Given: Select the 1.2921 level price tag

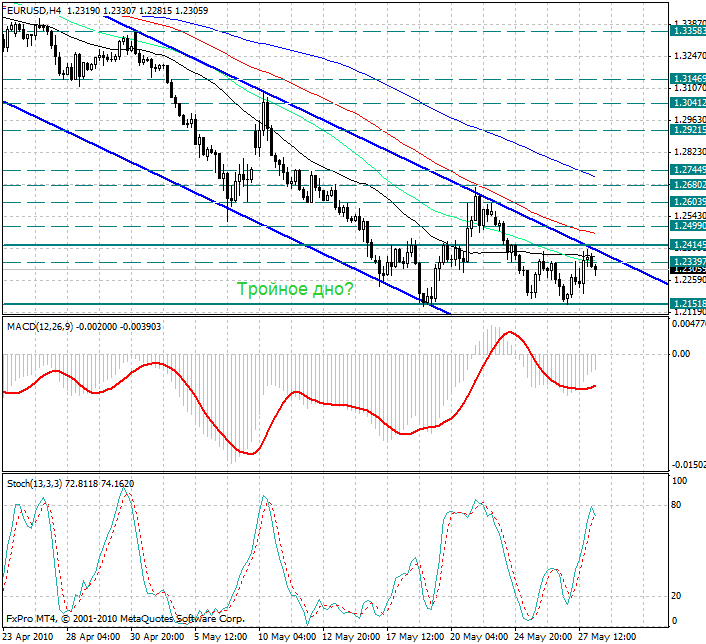Looking at the screenshot, I should click(x=688, y=130).
